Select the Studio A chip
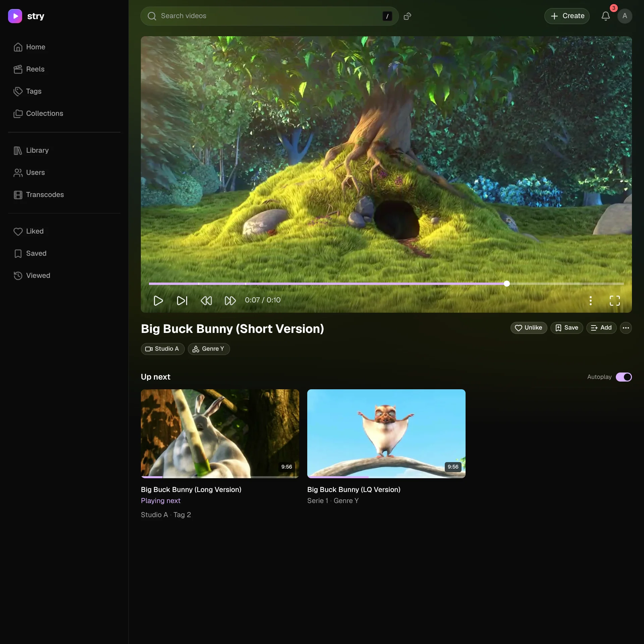 (163, 349)
